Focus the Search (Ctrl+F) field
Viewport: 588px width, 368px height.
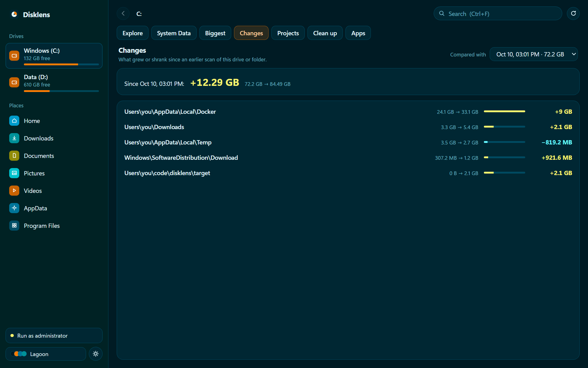[498, 13]
